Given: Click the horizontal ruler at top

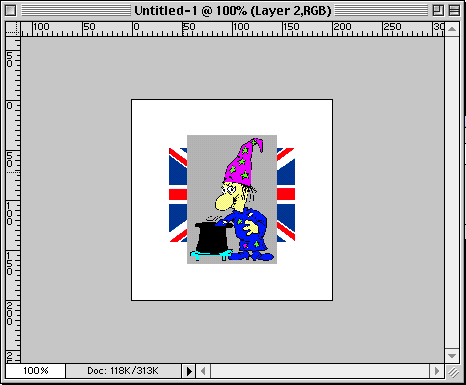Looking at the screenshot, I should pyautogui.click(x=232, y=29).
